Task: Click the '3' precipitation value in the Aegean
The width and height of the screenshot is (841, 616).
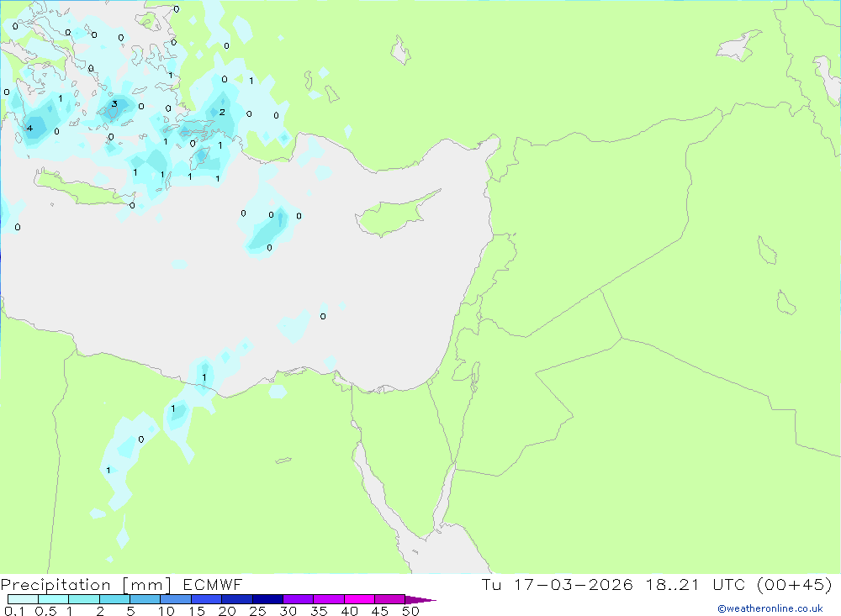Action: 114,104
